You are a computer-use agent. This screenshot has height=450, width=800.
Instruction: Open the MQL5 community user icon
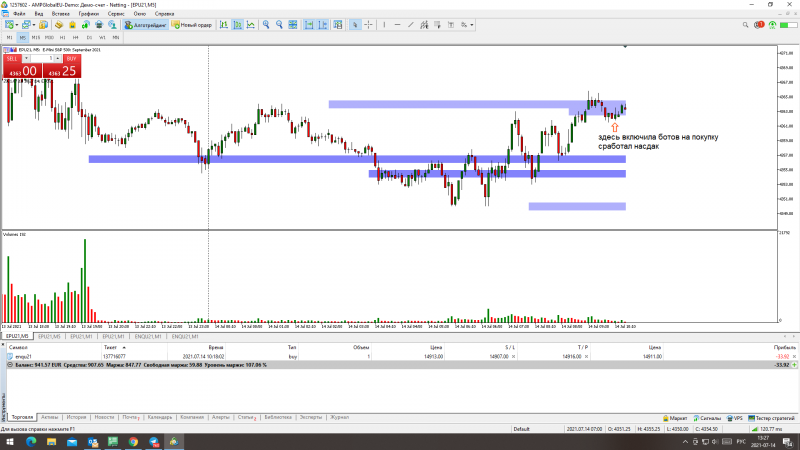tap(112, 24)
